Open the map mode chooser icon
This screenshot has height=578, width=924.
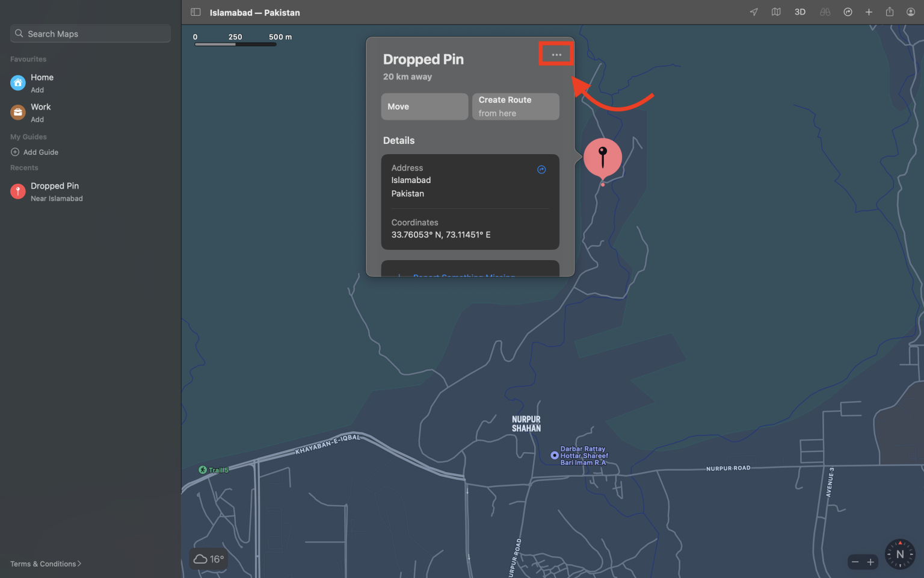tap(776, 11)
